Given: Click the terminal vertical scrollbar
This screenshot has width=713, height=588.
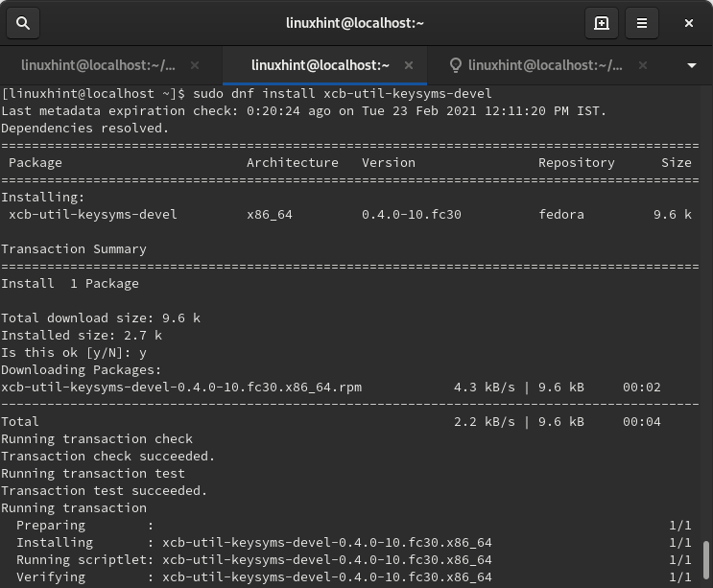Looking at the screenshot, I should (x=707, y=561).
